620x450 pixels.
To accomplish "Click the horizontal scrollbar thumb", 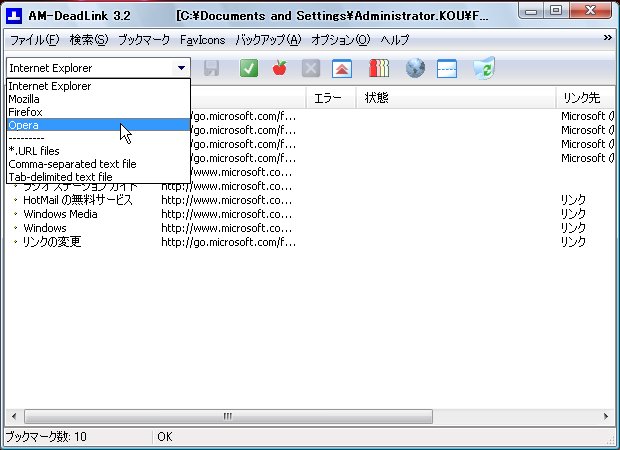I will coord(228,416).
